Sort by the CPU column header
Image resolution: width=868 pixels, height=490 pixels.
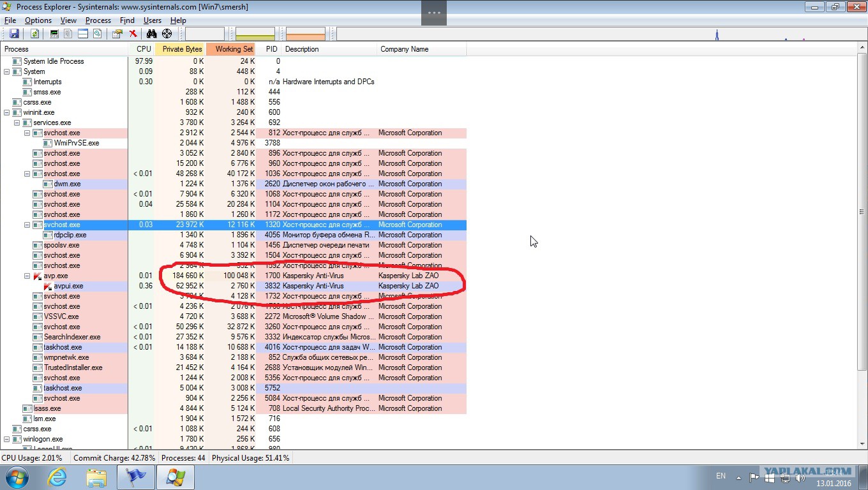141,49
